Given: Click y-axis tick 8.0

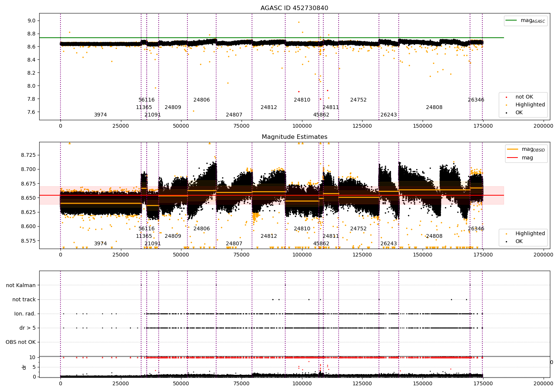Looking at the screenshot, I should pos(31,86).
